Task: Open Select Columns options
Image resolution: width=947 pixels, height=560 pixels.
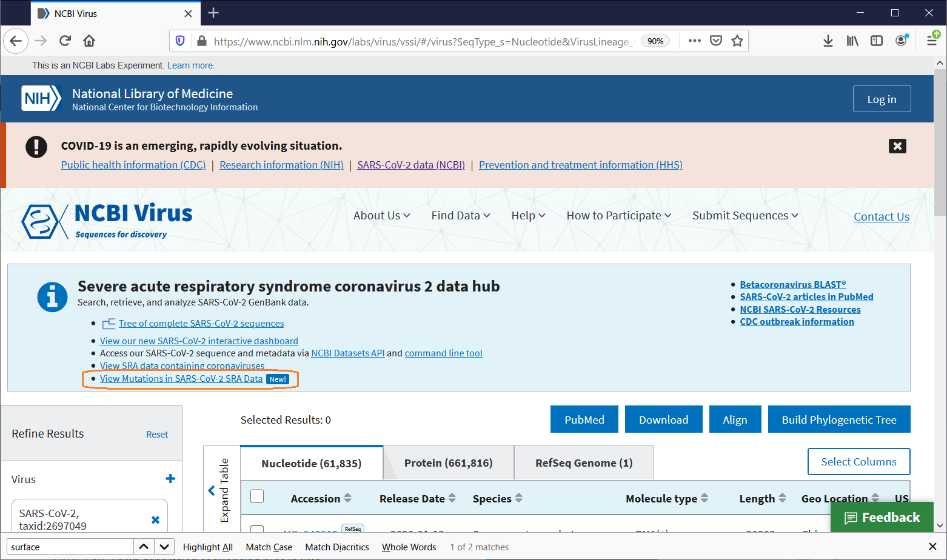Action: [858, 462]
